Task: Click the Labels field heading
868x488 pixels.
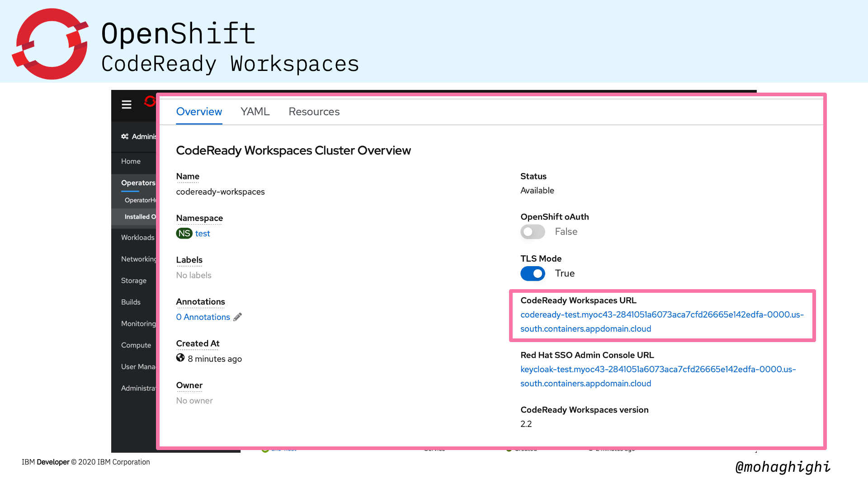Action: [x=189, y=260]
